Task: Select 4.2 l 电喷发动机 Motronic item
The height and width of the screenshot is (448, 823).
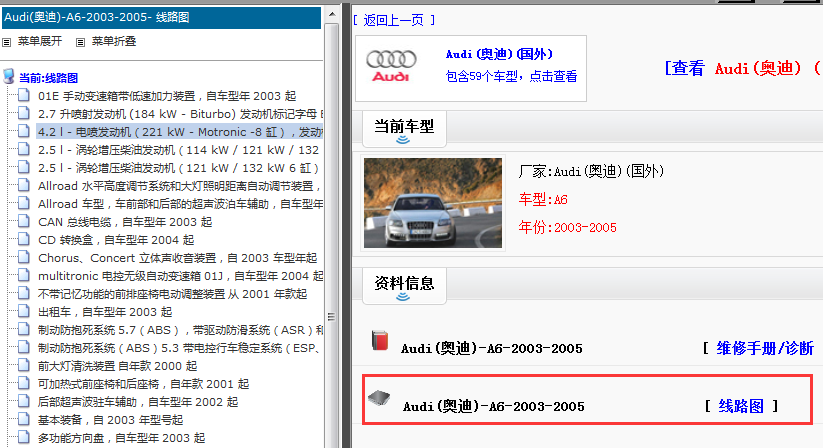Action: [x=180, y=132]
